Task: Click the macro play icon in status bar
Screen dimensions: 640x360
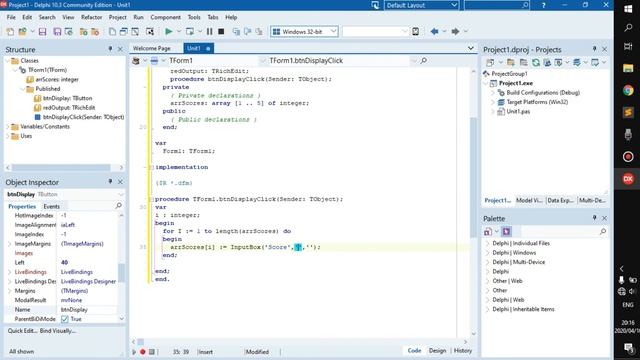Action: (x=134, y=351)
